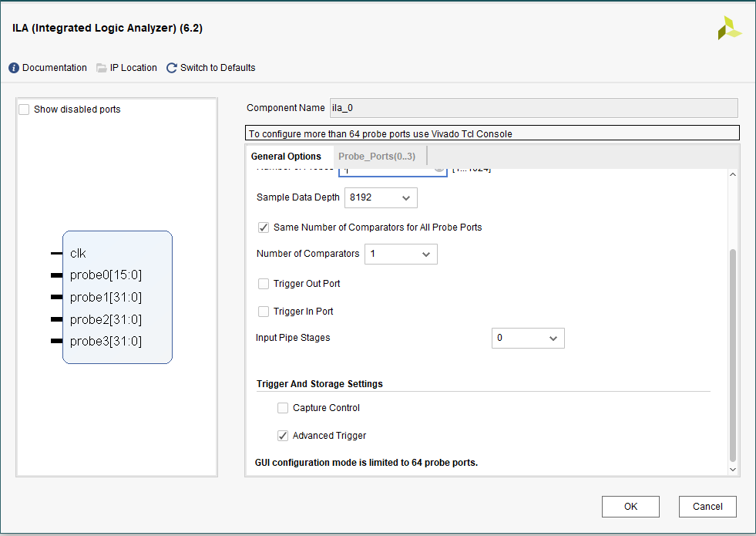Click the Trigger And Storage Settings heading
756x536 pixels.
[x=320, y=384]
